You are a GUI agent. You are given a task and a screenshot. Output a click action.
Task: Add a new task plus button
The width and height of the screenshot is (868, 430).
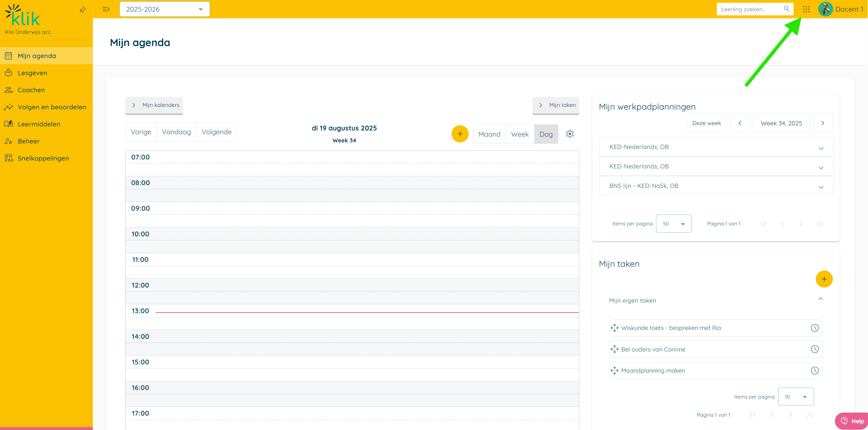824,279
